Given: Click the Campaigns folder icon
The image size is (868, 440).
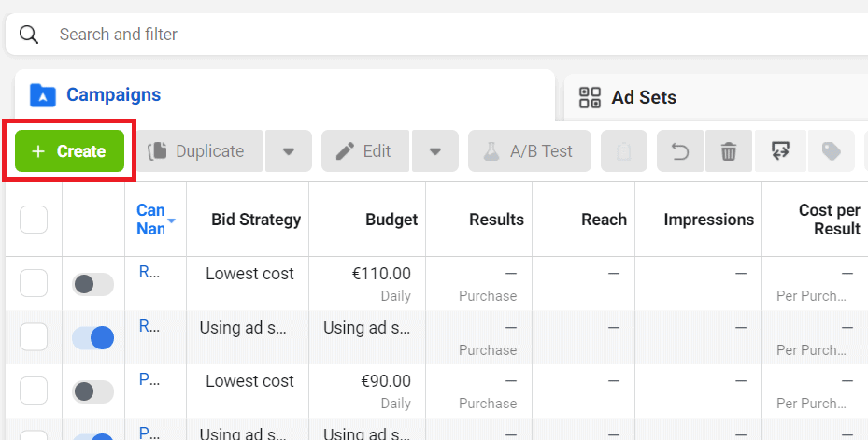Looking at the screenshot, I should click(x=43, y=95).
